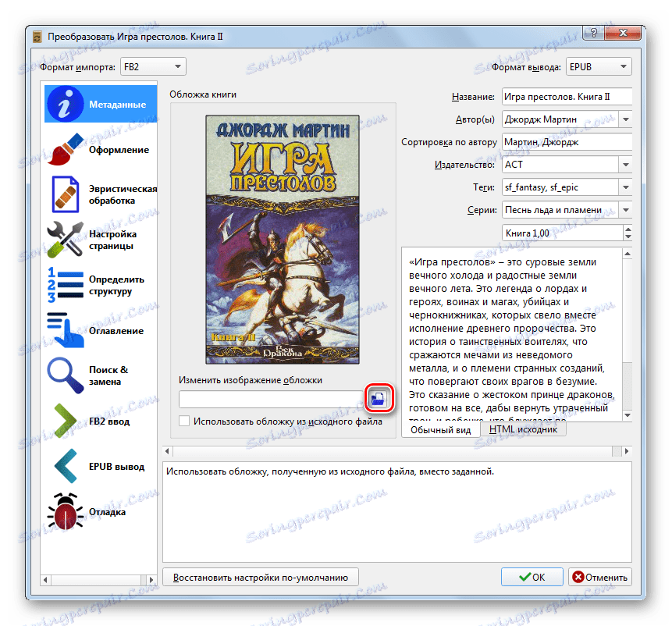Enable use cover from source file
Screen dimensions: 672x626
click(184, 421)
